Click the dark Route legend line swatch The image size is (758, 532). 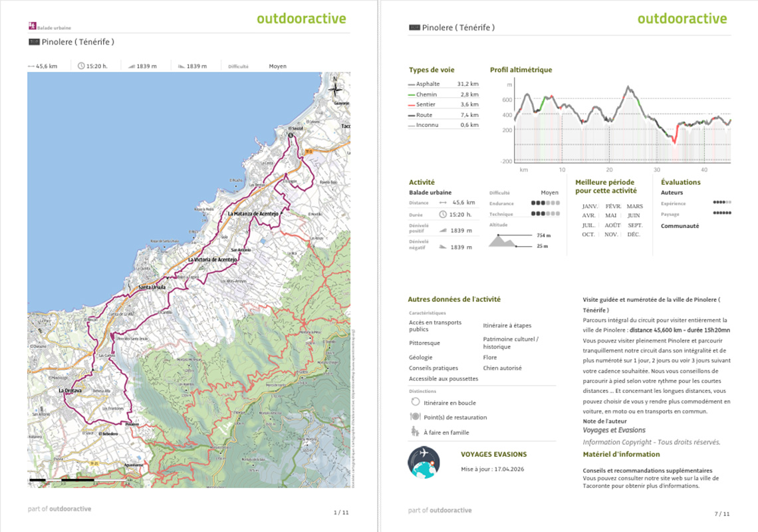412,116
